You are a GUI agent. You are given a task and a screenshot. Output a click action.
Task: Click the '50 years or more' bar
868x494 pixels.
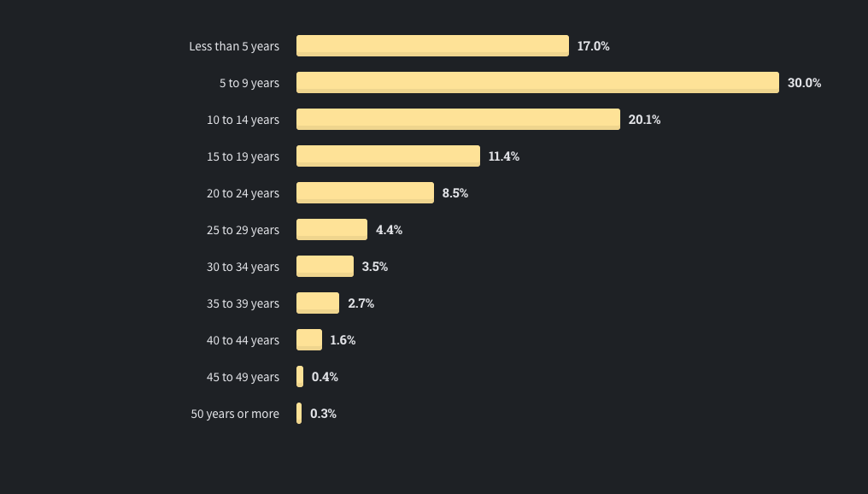pos(299,413)
